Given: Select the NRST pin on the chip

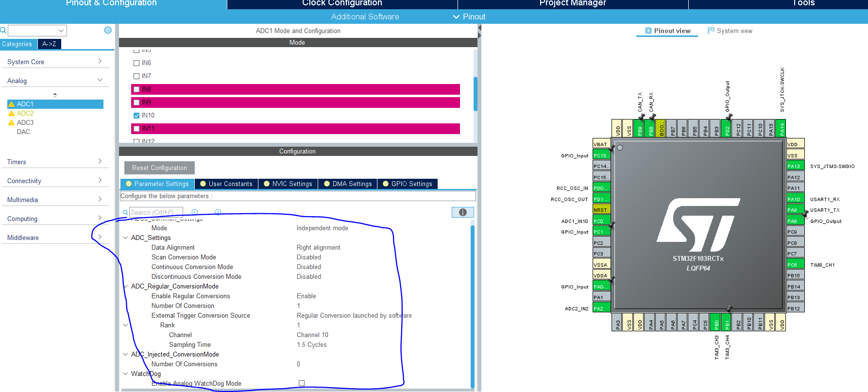Looking at the screenshot, I should 601,210.
